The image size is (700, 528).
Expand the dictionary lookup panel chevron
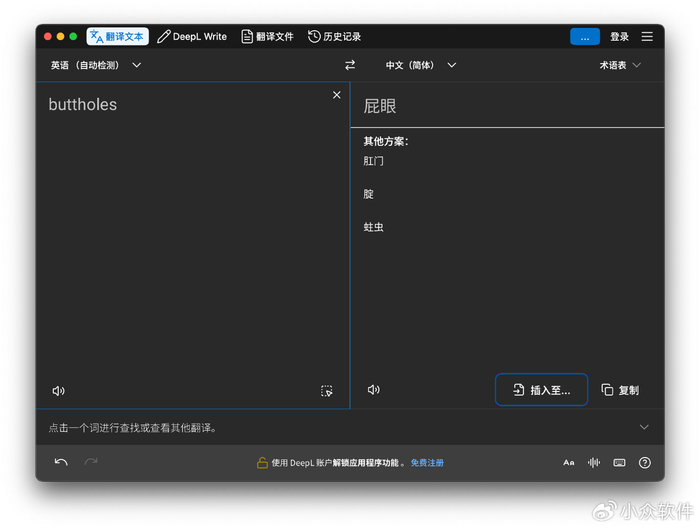tap(644, 427)
